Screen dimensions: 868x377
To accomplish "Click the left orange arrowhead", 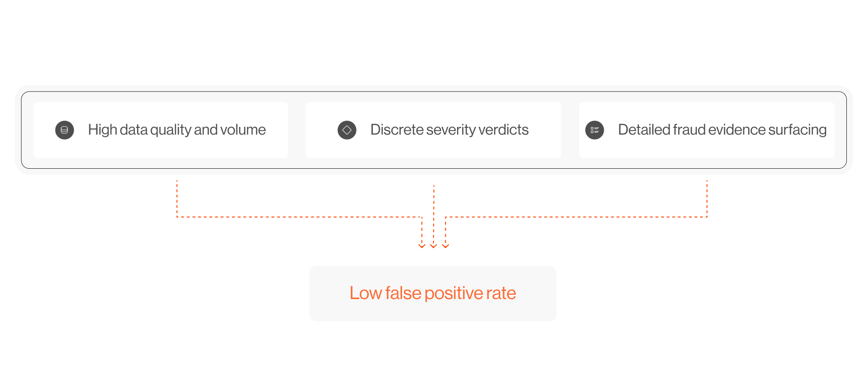I will pos(422,245).
